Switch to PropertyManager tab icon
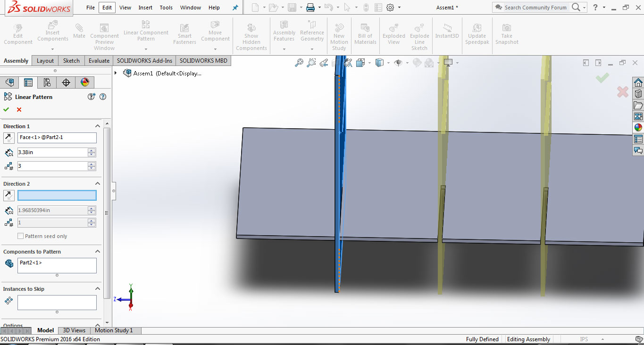 pos(28,82)
